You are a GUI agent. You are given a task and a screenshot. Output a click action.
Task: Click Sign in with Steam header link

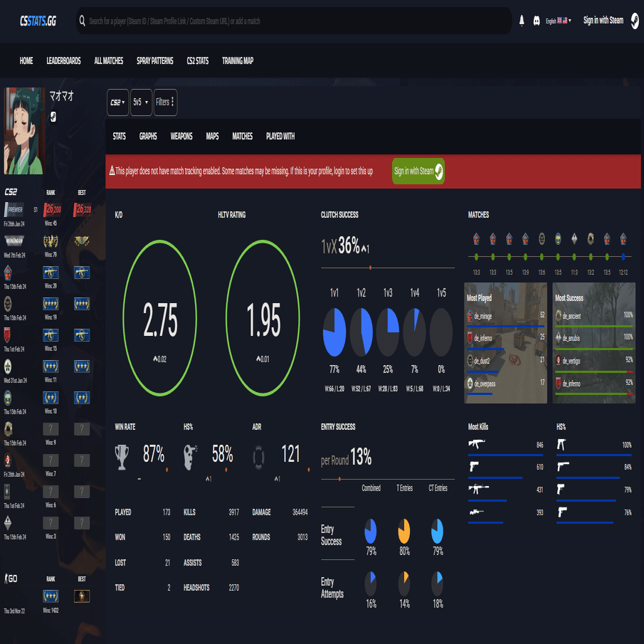pos(603,20)
